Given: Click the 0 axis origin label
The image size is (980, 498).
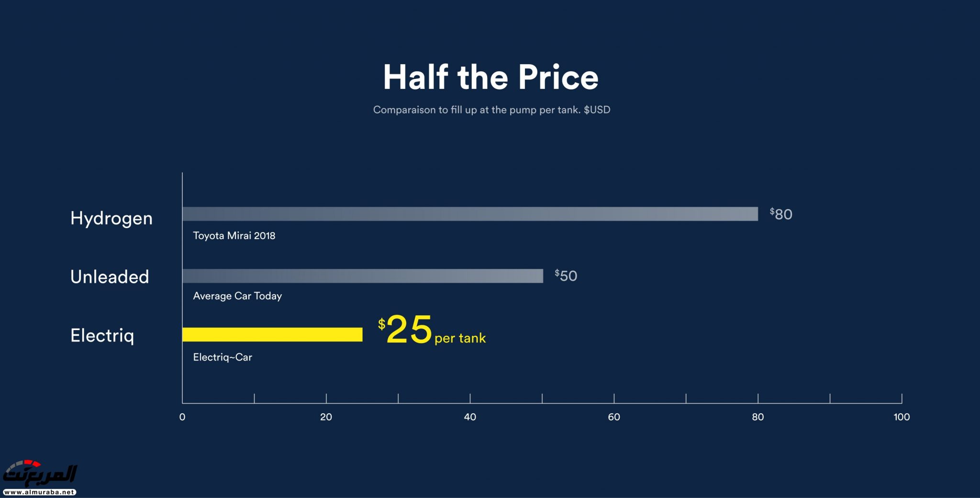Looking at the screenshot, I should pyautogui.click(x=182, y=417).
